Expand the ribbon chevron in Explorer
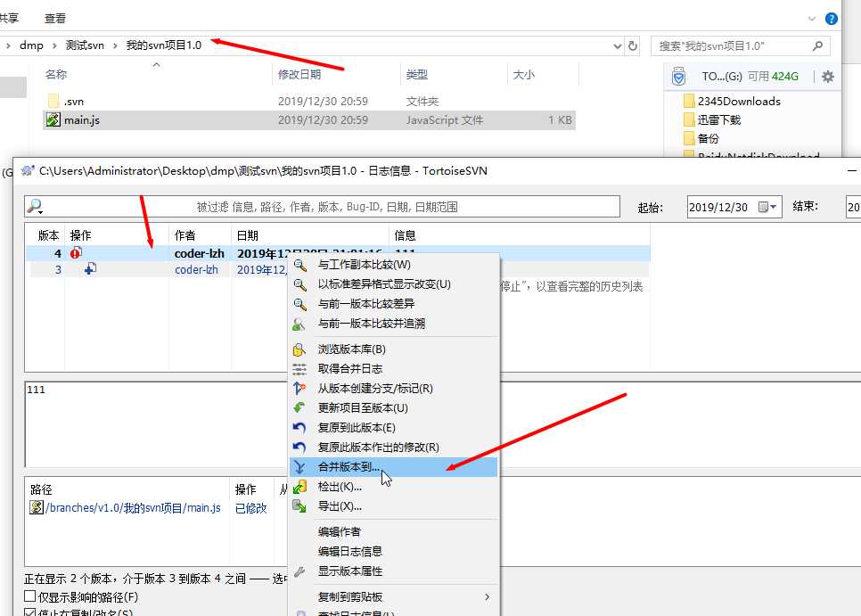 point(812,19)
